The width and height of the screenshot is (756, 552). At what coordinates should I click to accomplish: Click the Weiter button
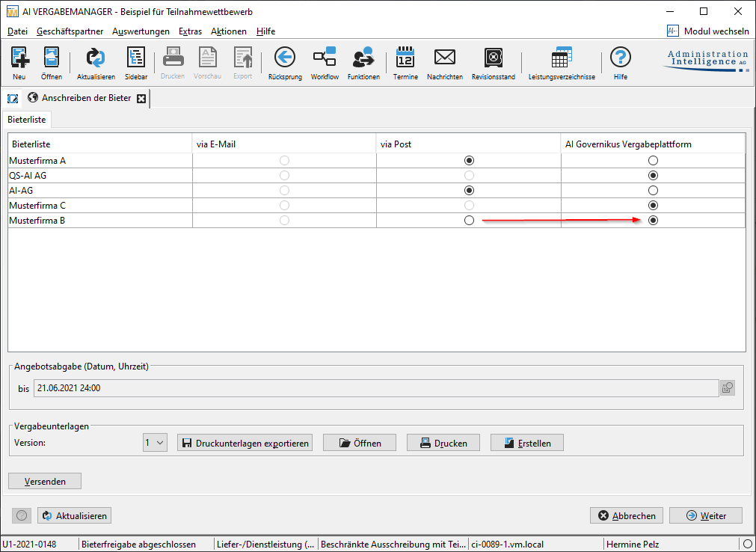(x=705, y=515)
